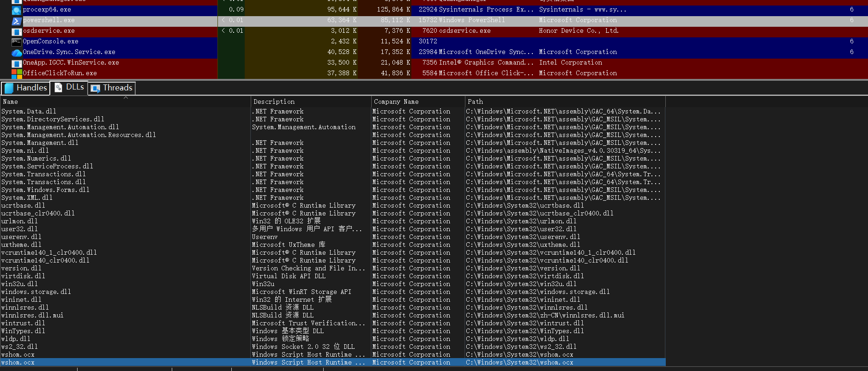Select the System.Windows.Forms.dll row
The height and width of the screenshot is (371, 868).
click(45, 190)
